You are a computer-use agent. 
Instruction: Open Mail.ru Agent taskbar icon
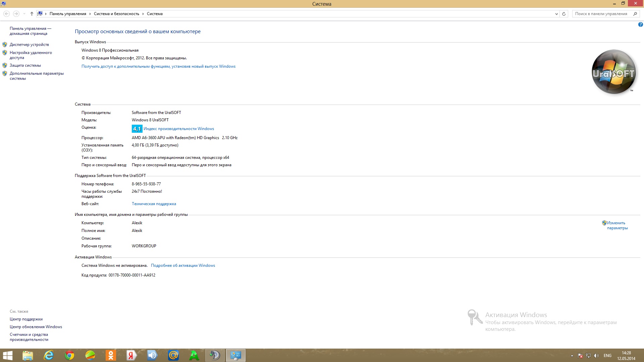pyautogui.click(x=173, y=355)
